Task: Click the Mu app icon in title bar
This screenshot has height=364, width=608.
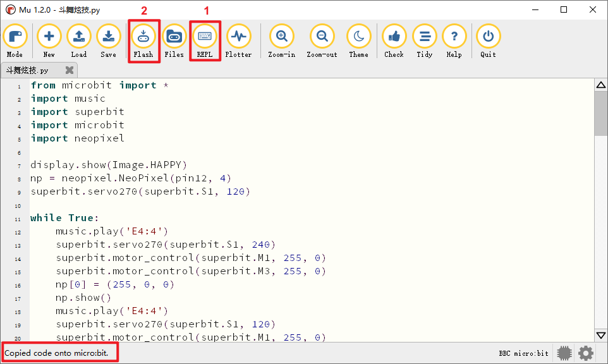Action: 11,9
